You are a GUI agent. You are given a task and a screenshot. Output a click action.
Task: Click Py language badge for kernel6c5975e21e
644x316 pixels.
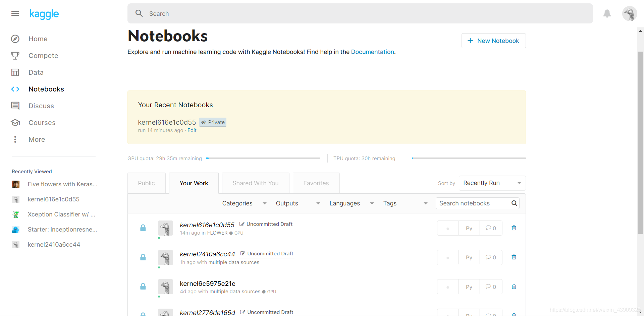pos(469,287)
